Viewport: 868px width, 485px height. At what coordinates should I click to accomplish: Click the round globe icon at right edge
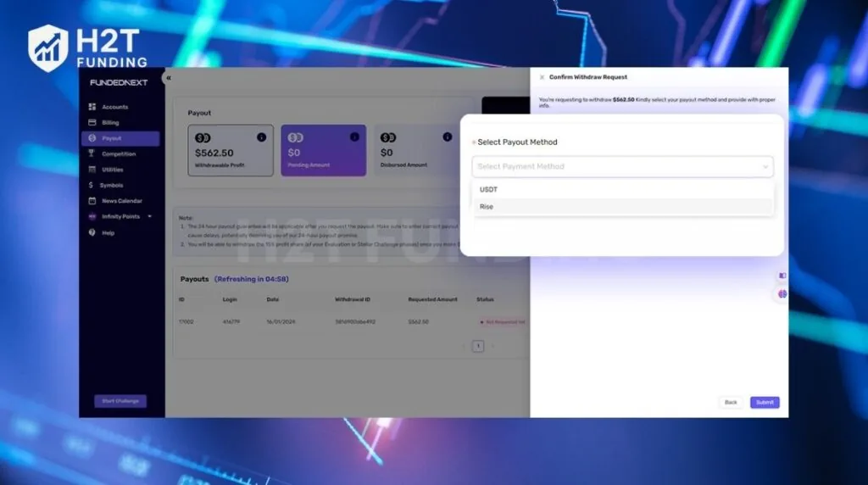(x=782, y=294)
